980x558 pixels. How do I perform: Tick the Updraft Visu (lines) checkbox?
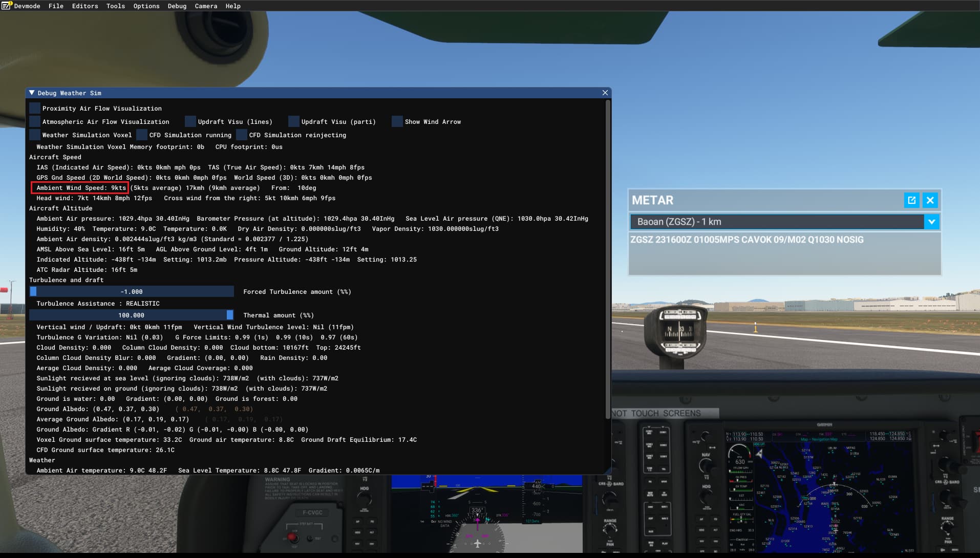tap(190, 121)
